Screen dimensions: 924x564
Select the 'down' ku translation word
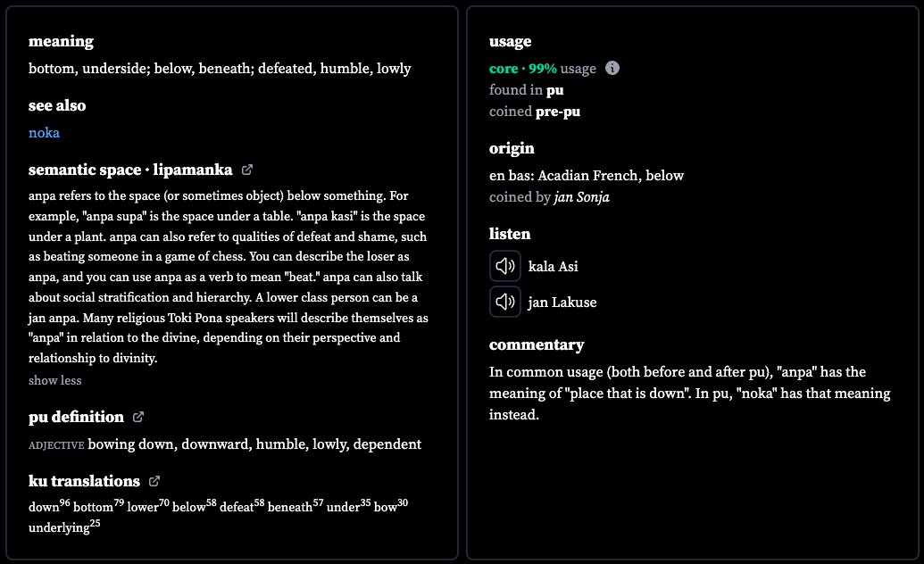click(x=44, y=507)
